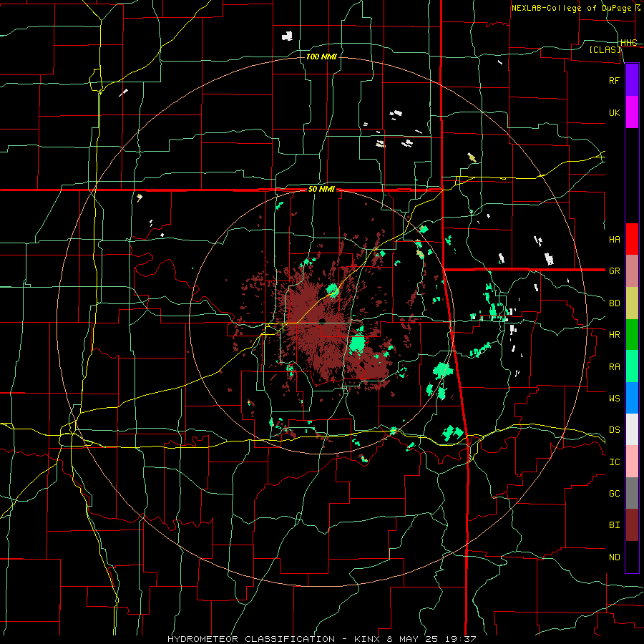
Task: Click the IC legend label
Action: point(614,462)
